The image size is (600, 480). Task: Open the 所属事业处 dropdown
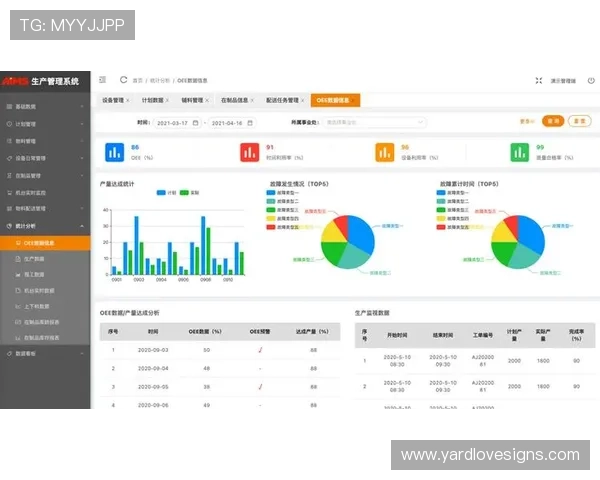(x=361, y=122)
